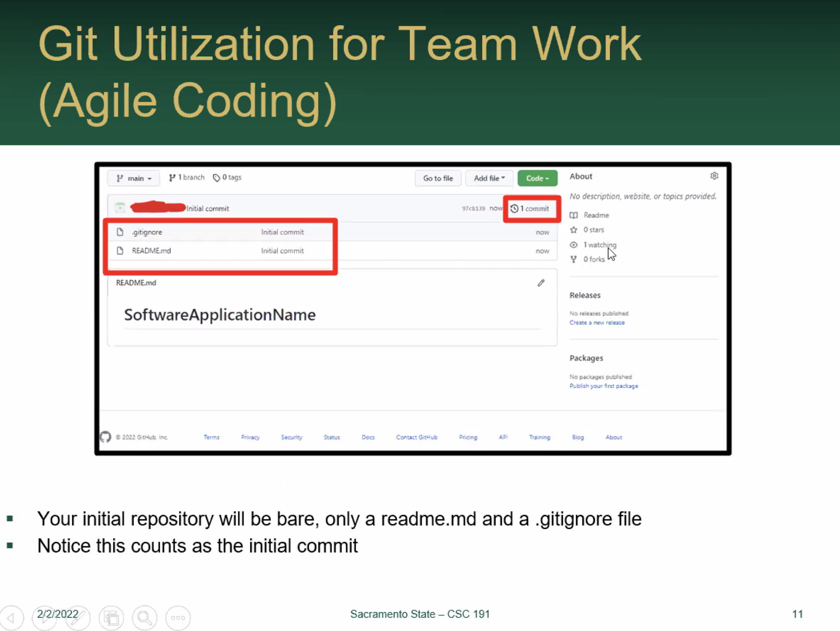Open the API footer link
This screenshot has width=840, height=631.
[x=503, y=437]
